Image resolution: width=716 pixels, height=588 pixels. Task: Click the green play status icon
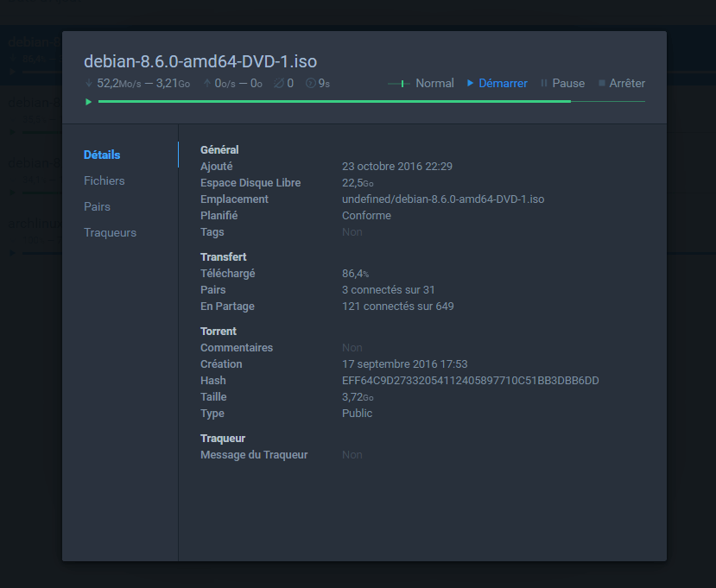click(x=89, y=102)
